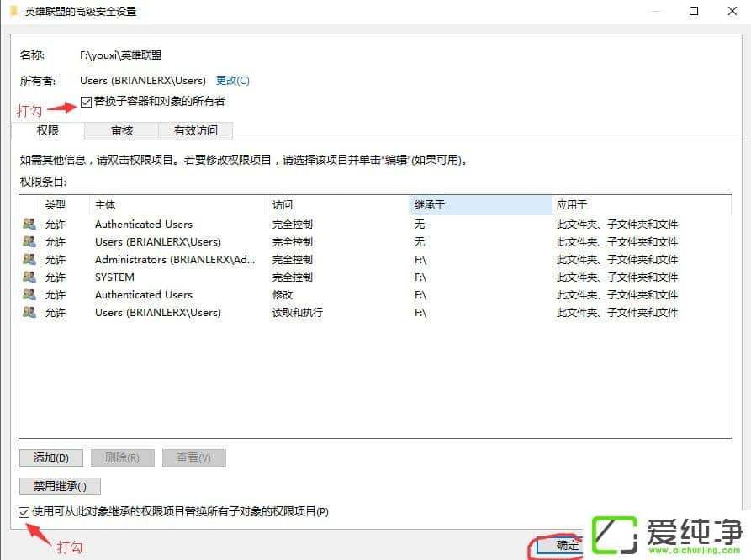751x560 pixels.
Task: Switch to the 审核 tab
Action: click(120, 130)
